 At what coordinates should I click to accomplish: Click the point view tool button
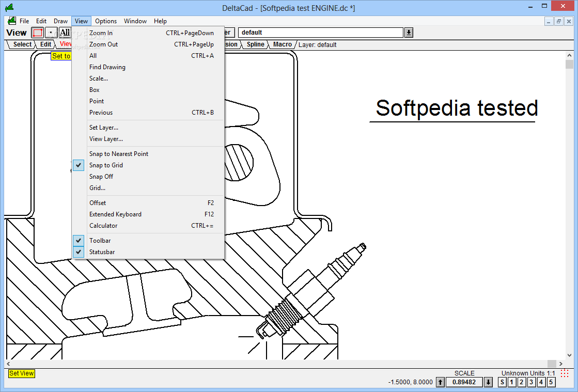coord(51,33)
